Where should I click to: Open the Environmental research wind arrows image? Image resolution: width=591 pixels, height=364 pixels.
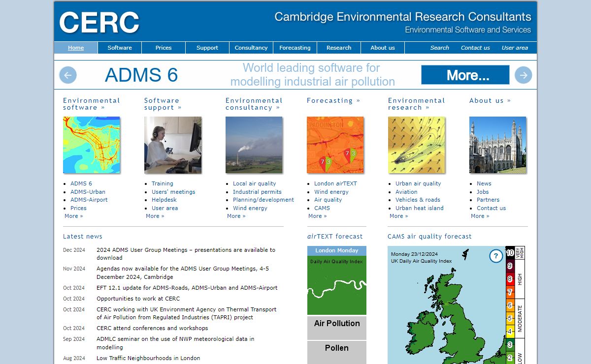click(x=417, y=145)
